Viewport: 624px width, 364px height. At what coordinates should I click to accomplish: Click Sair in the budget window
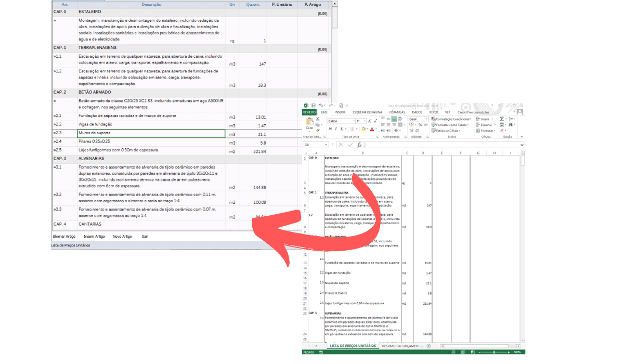point(145,237)
